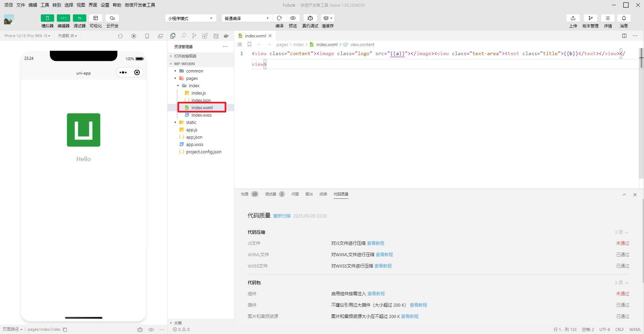This screenshot has height=334, width=644.
Task: Toggle the editor (编辑器) panel
Action: click(x=63, y=18)
